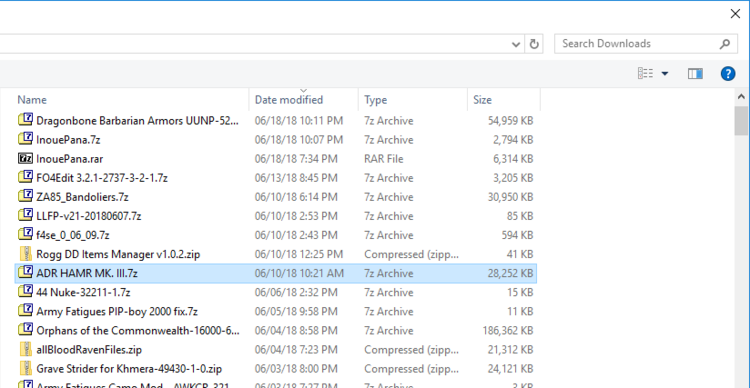
Task: Sort files by the Type column
Action: tap(375, 100)
